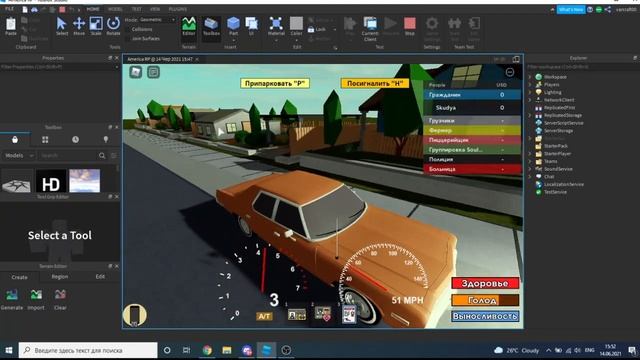The width and height of the screenshot is (640, 360).
Task: Activate the Move tool
Action: pos(79,27)
